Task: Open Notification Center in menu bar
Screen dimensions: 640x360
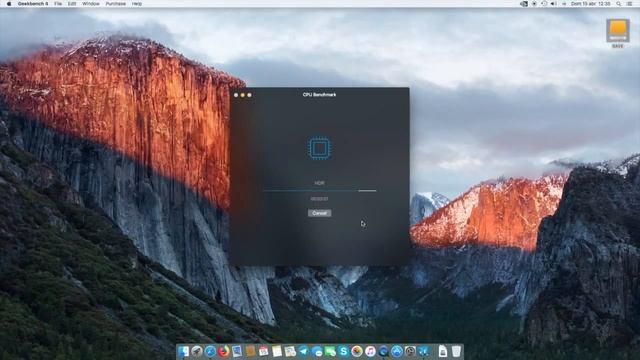Action: [629, 4]
